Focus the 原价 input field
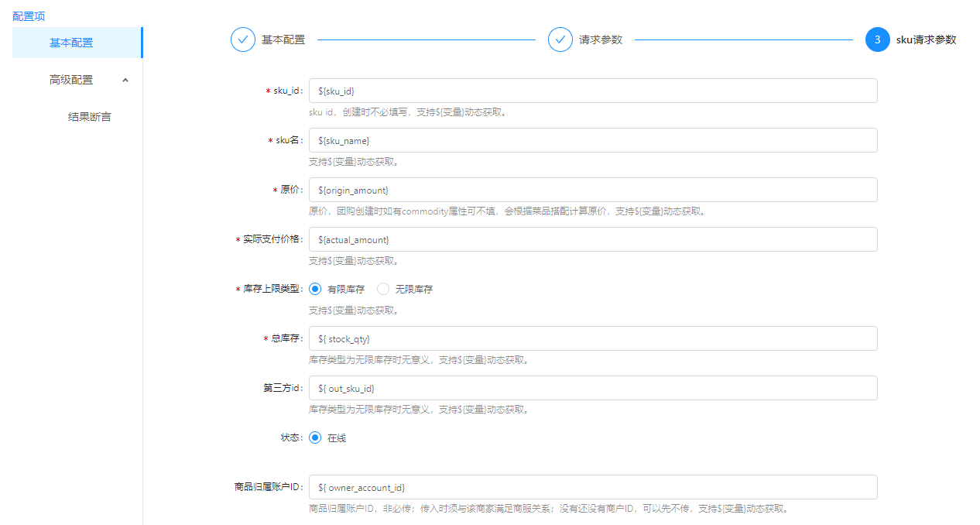 pyautogui.click(x=593, y=190)
